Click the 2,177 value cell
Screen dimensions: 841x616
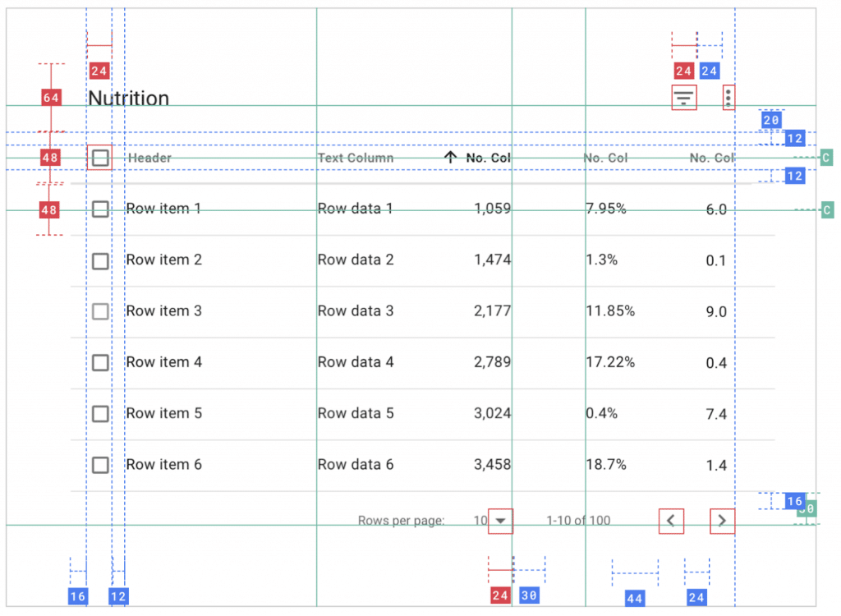point(493,311)
